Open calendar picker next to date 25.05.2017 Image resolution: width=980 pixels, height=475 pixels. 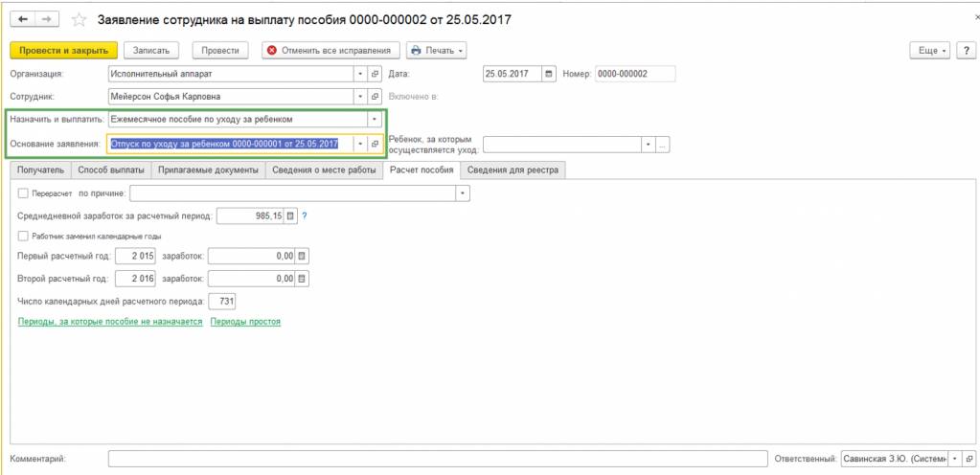click(x=549, y=74)
